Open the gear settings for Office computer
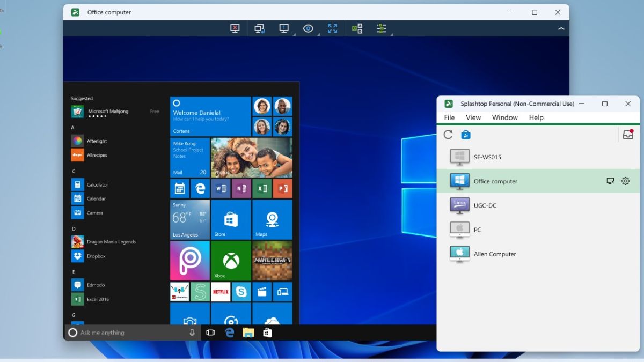 (625, 181)
